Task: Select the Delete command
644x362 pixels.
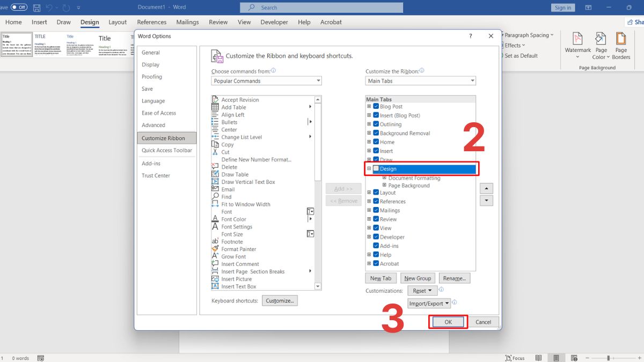Action: (229, 167)
